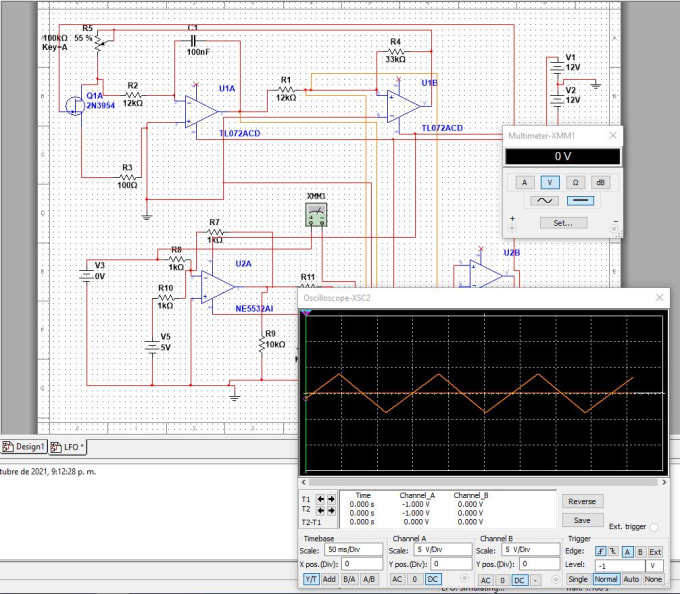Move oscilloscope T1 cursor left with arrow
This screenshot has width=680, height=594.
(x=320, y=499)
